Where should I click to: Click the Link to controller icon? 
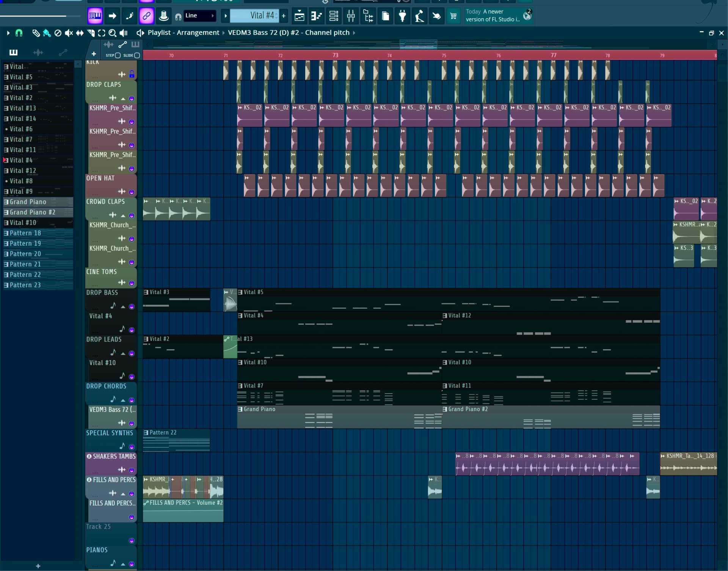146,16
